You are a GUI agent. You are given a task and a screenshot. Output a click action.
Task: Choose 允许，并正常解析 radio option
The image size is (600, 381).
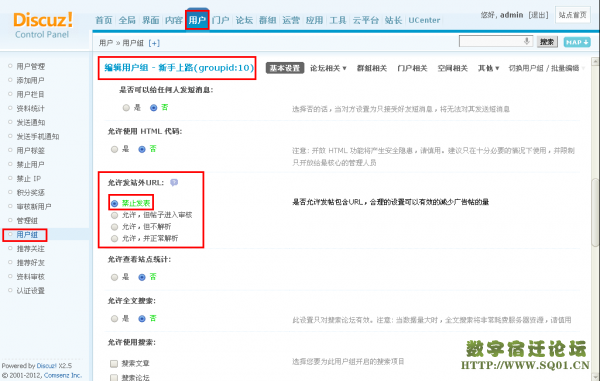[114, 239]
